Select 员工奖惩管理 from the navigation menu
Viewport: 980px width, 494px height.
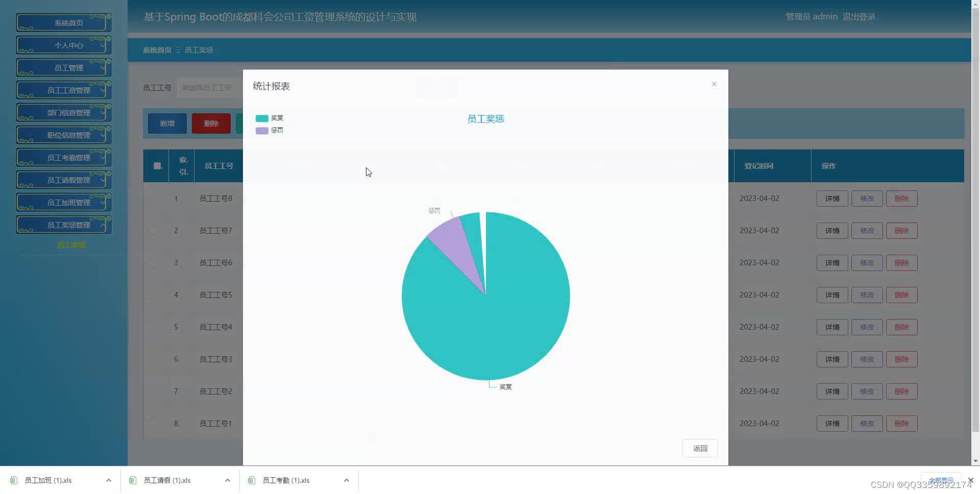tap(63, 225)
